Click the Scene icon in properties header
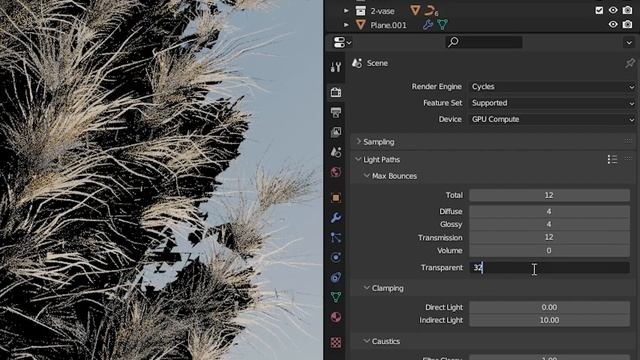Screen dimensions: 640x360 (x=357, y=63)
